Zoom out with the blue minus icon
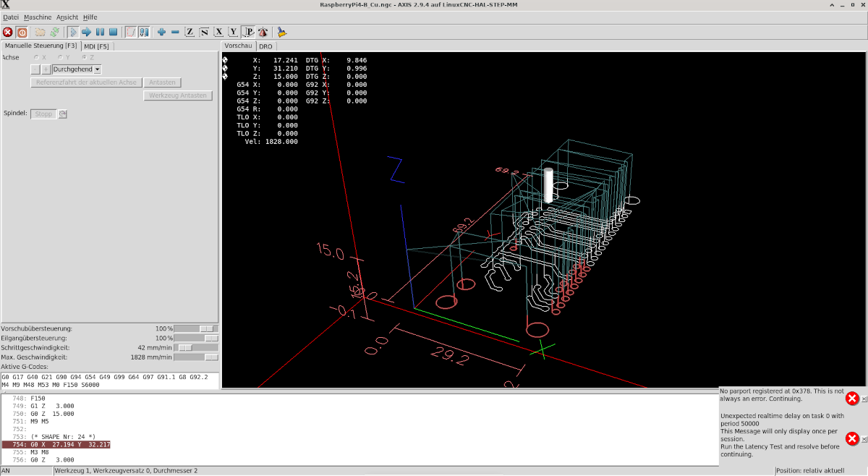 (x=176, y=32)
